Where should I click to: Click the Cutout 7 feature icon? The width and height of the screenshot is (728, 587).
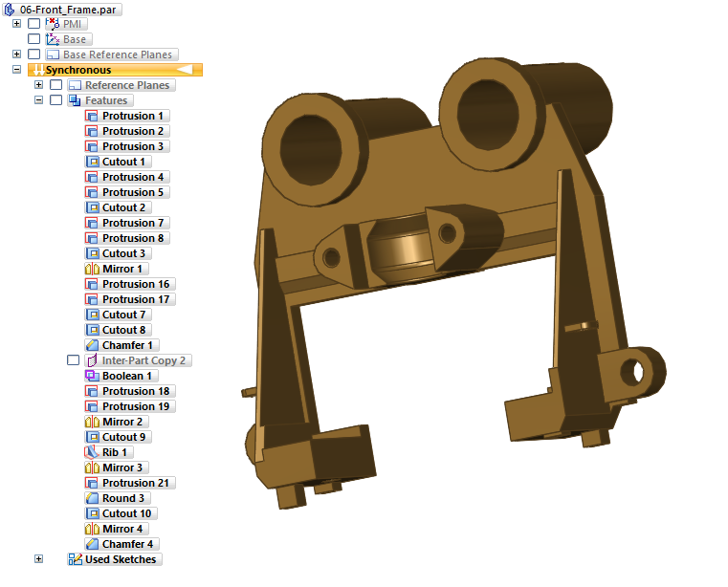click(92, 315)
